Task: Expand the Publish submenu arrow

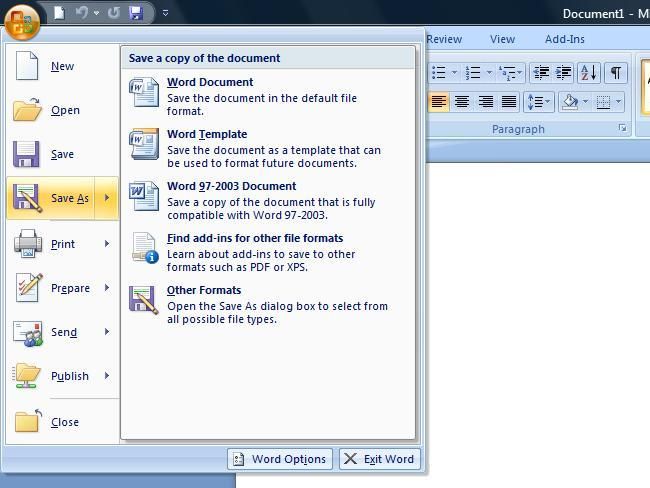Action: pos(107,376)
